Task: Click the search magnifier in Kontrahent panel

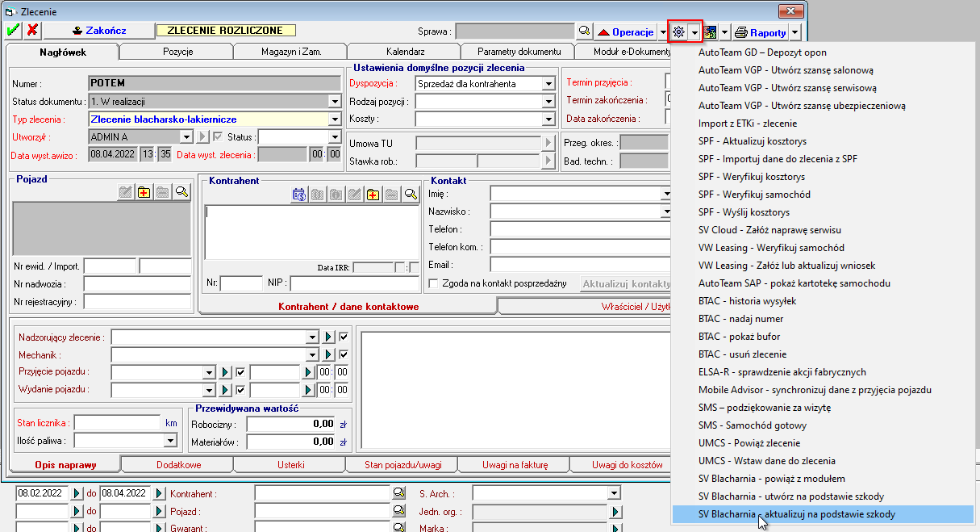Action: [x=411, y=194]
